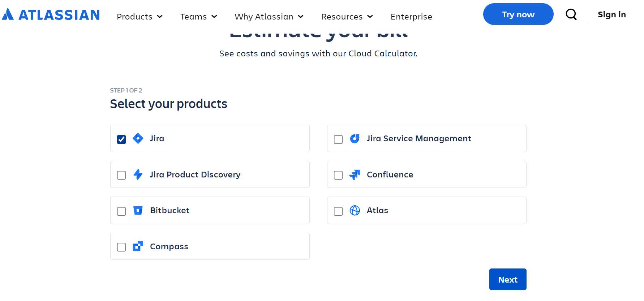Check the Compass checkbox

(x=121, y=247)
